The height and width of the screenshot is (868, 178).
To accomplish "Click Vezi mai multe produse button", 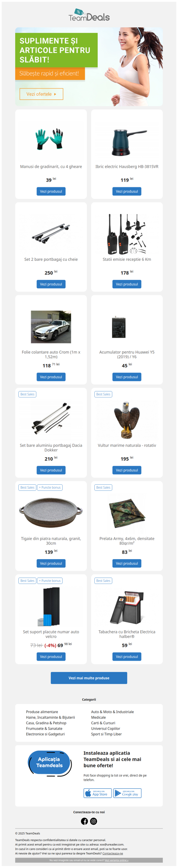I will point(89,678).
